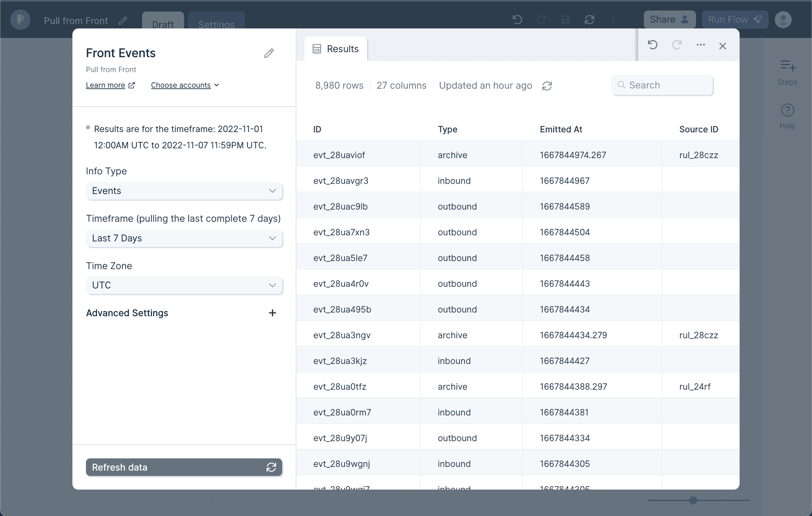812x516 pixels.
Task: Click into the Search field
Action: [662, 85]
